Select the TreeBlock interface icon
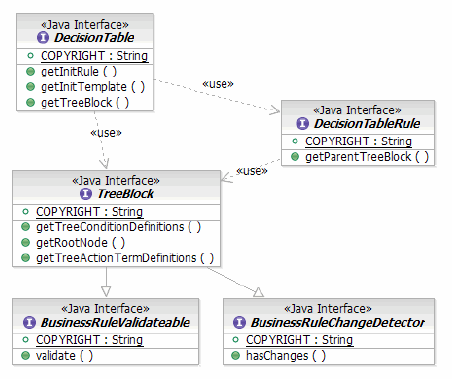The width and height of the screenshot is (452, 379). coord(86,194)
